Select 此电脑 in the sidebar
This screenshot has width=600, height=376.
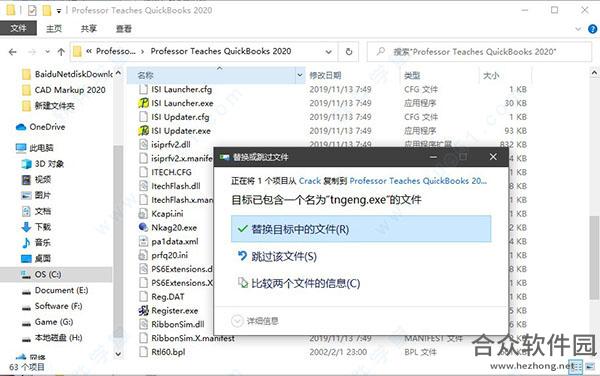click(34, 148)
